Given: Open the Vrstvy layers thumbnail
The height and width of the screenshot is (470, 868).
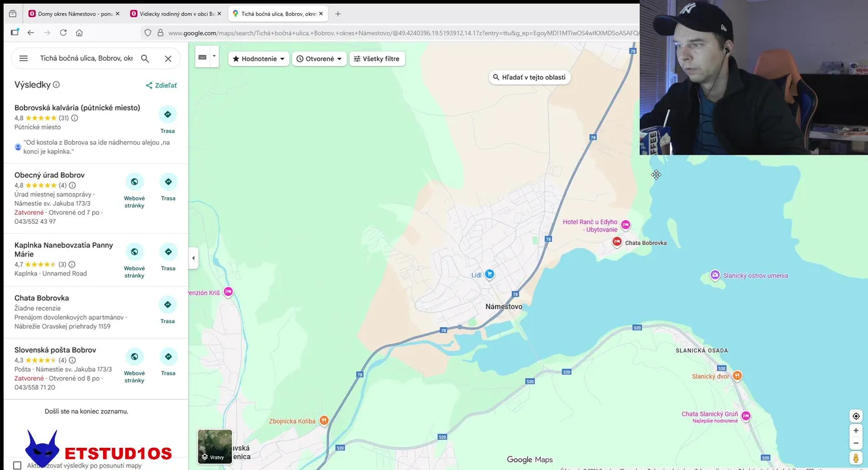Looking at the screenshot, I should pos(215,446).
